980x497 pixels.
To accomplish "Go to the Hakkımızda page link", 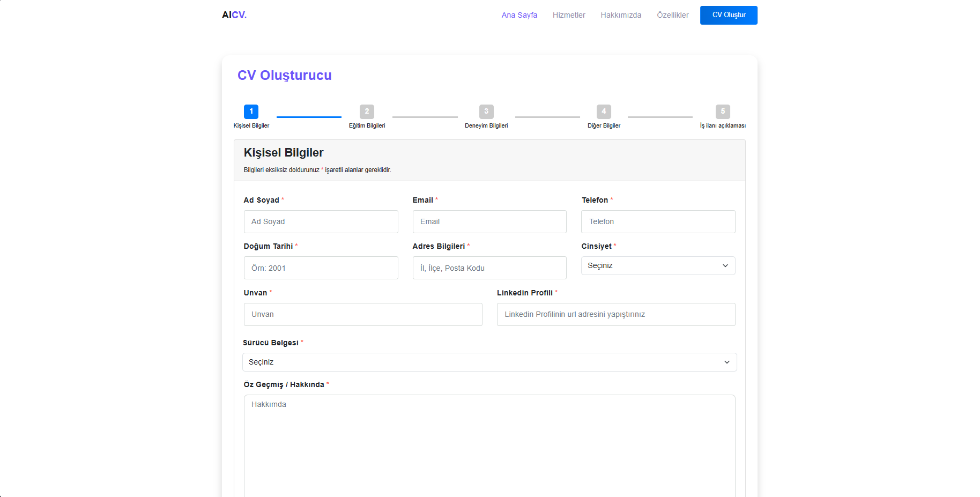I will point(621,15).
